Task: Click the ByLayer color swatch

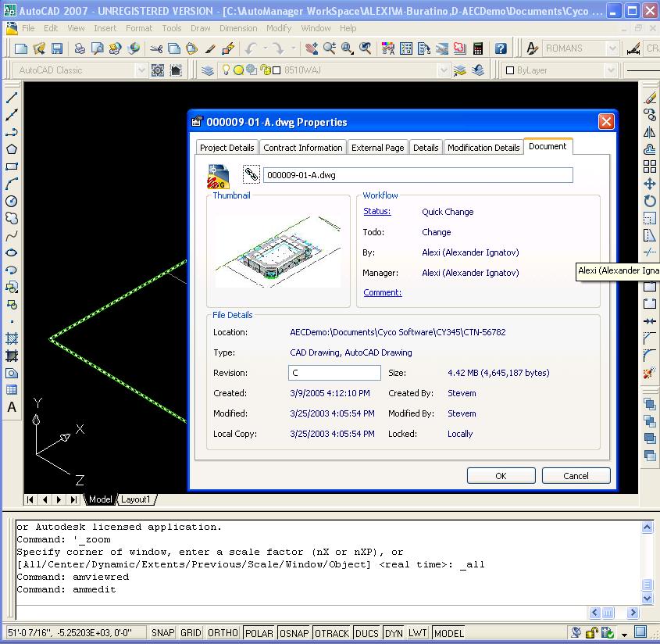Action: click(x=508, y=70)
